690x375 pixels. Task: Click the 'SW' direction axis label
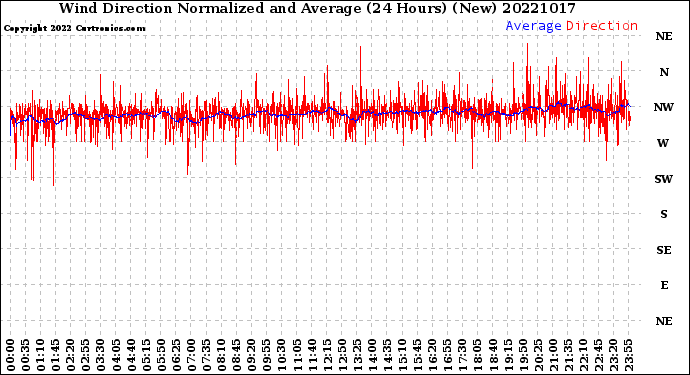click(x=664, y=179)
